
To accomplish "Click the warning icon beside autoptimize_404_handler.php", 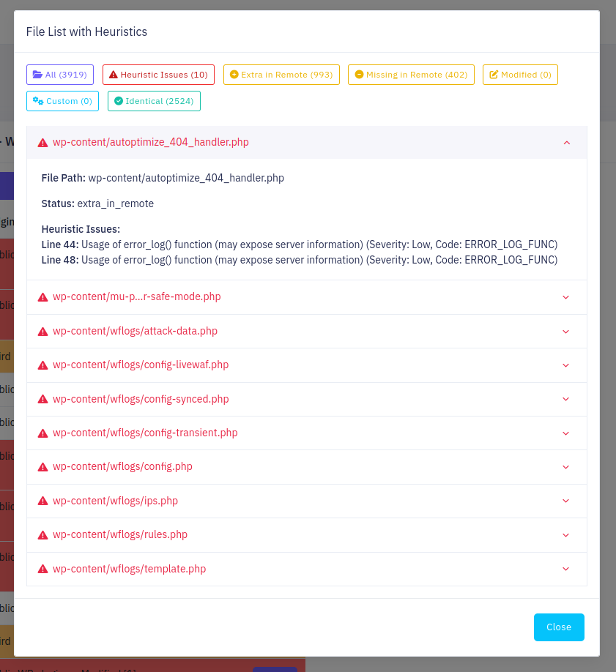I will (42, 142).
